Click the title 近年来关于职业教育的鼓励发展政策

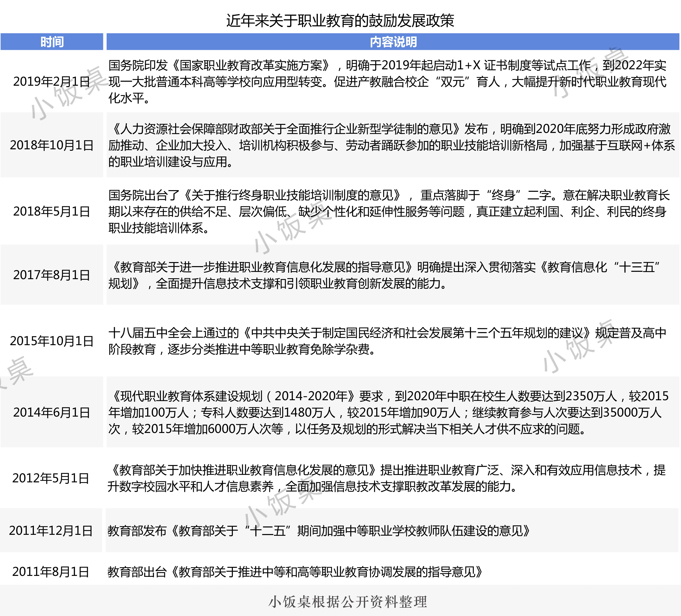[340, 21]
